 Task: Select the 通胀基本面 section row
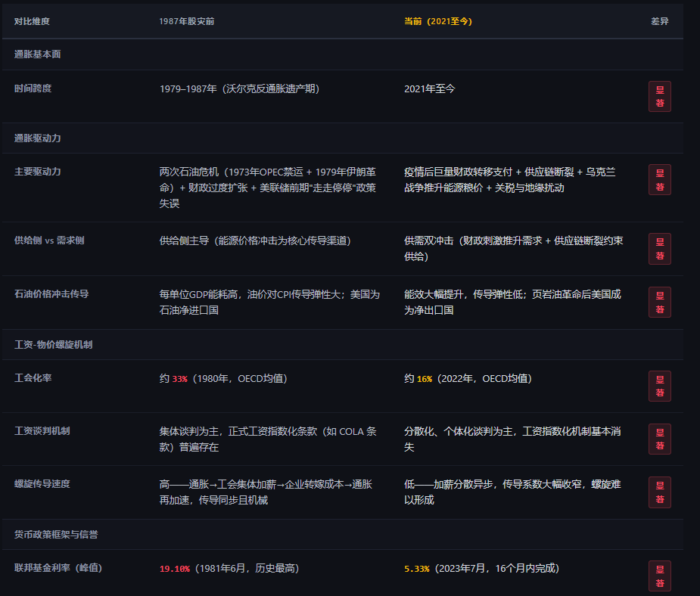point(343,54)
